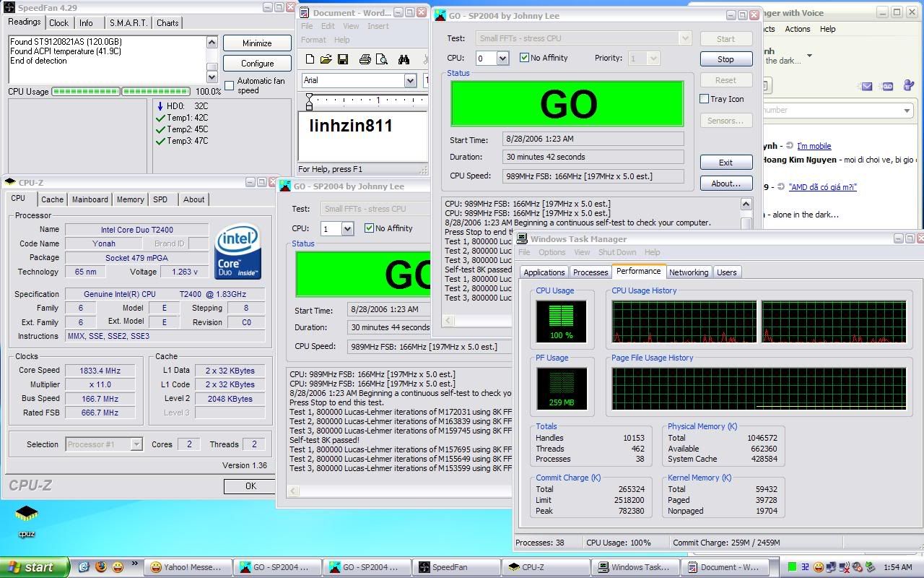Screen dimensions: 924x578
Task: Click OK button in CPU-Z
Action: pyautogui.click(x=250, y=486)
